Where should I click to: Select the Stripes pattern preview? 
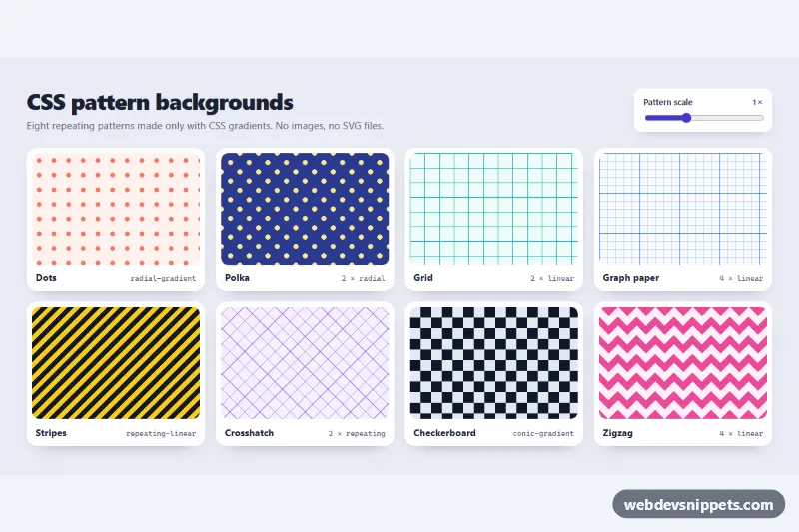tap(116, 363)
